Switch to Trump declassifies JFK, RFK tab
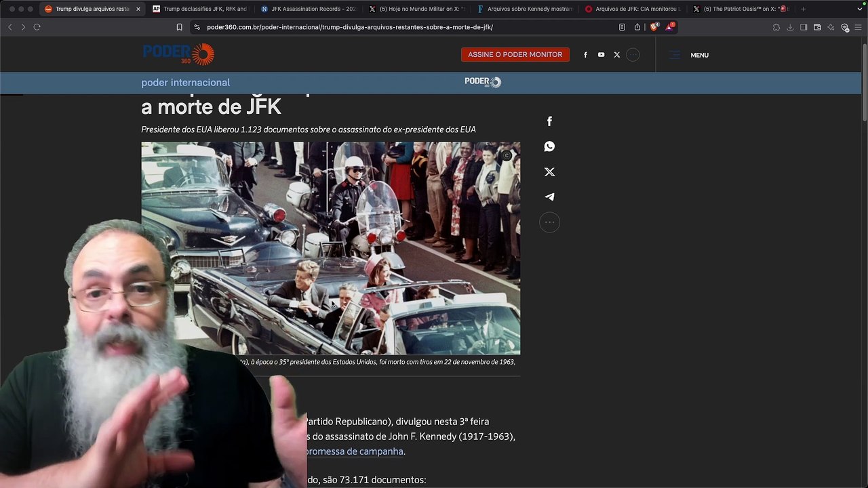This screenshot has height=488, width=868. pos(199,9)
